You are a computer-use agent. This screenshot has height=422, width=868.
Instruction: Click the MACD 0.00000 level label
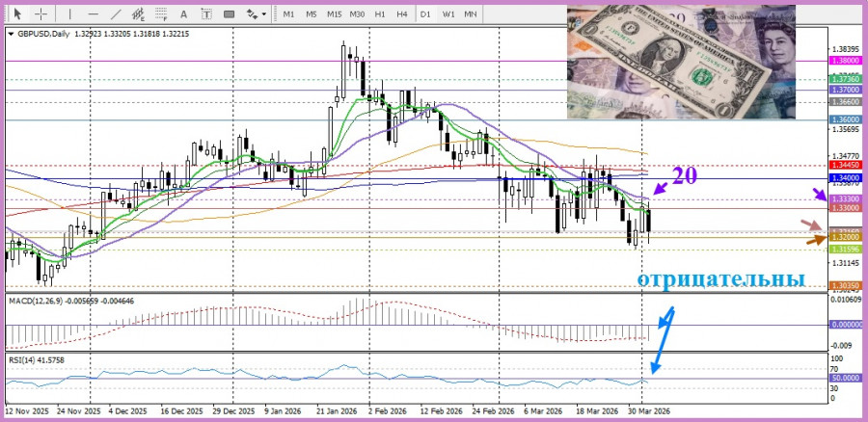[x=845, y=326]
